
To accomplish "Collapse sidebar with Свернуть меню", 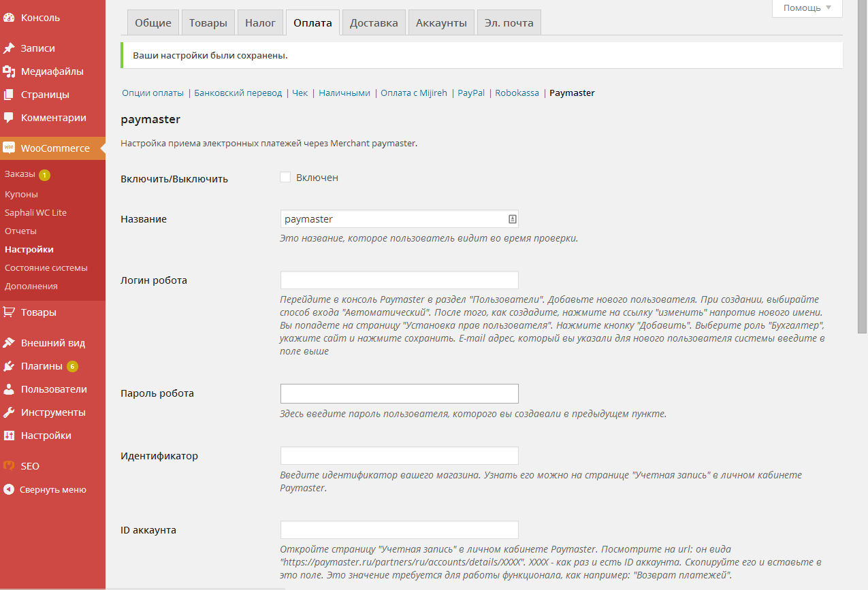I will coord(52,489).
